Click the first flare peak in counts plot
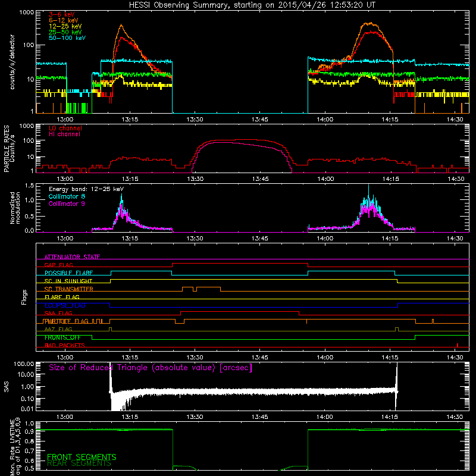476x476 pixels. [121, 26]
